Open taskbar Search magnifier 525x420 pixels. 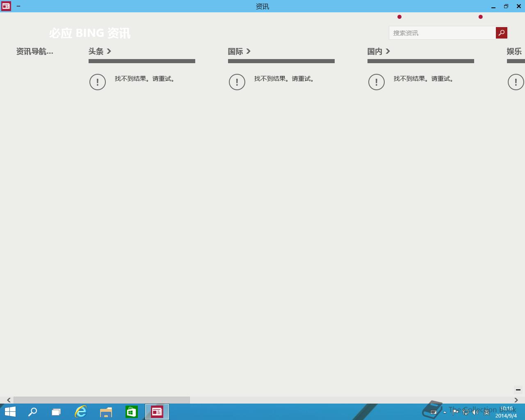pyautogui.click(x=33, y=412)
